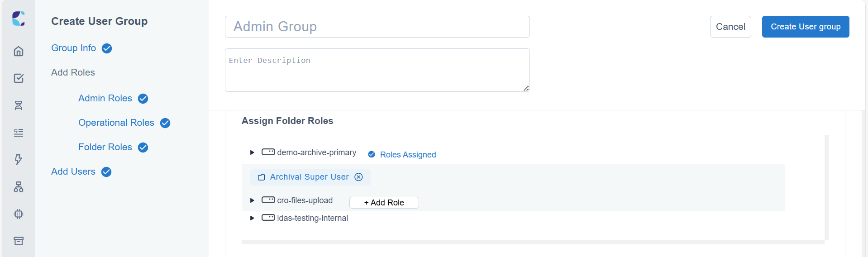
Task: Open the Operational Roles step
Action: point(116,123)
